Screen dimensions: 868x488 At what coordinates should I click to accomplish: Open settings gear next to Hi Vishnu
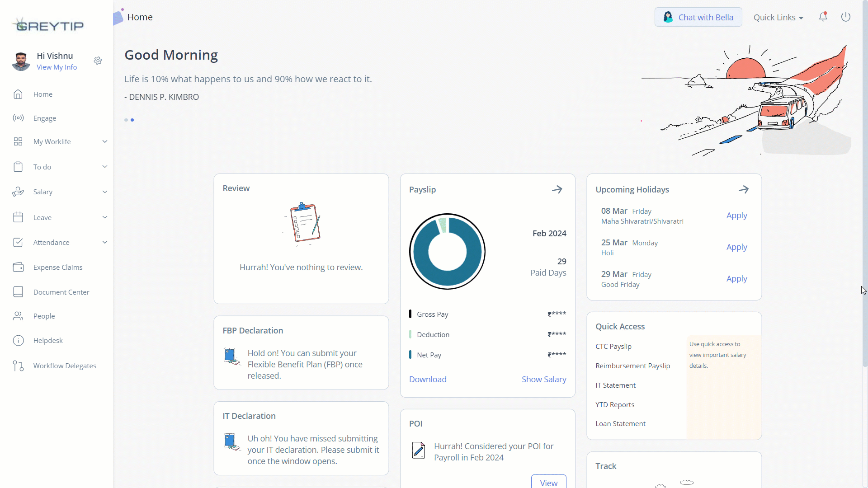(x=98, y=61)
